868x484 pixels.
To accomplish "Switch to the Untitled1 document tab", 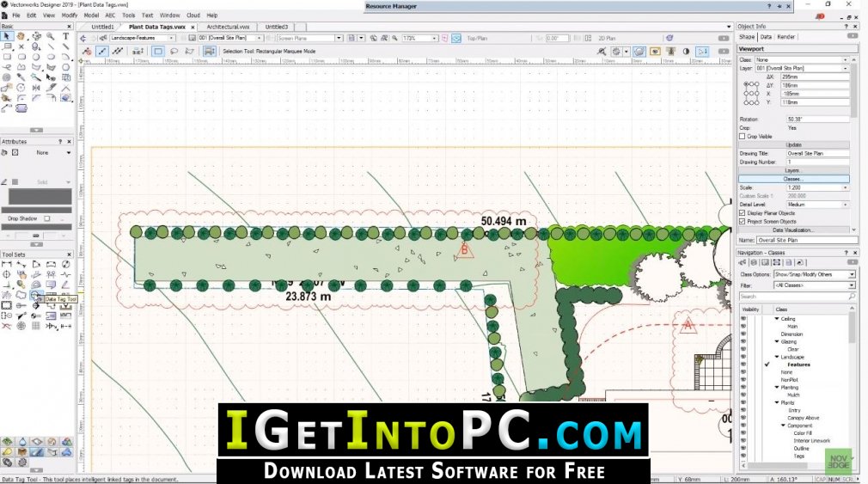I will point(102,27).
